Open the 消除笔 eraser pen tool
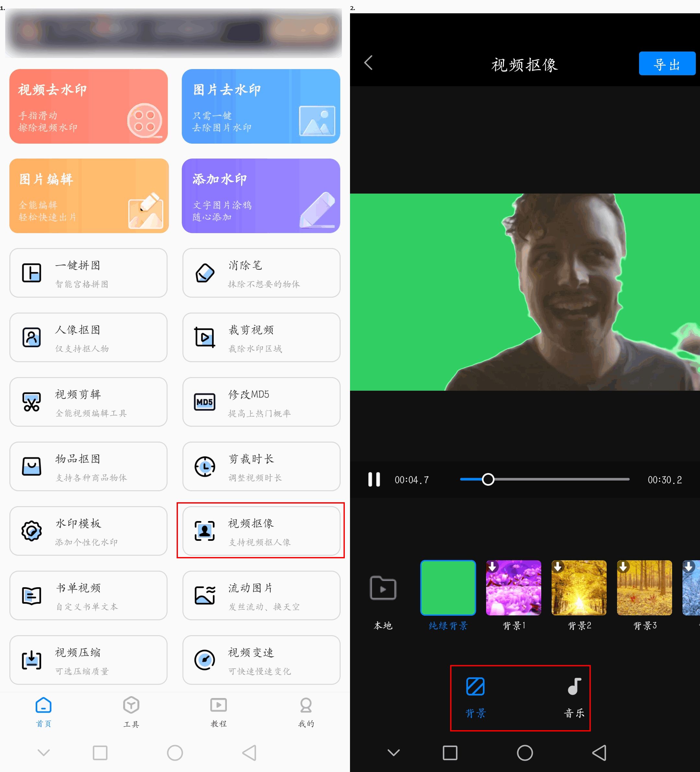This screenshot has width=700, height=772. pos(261,273)
